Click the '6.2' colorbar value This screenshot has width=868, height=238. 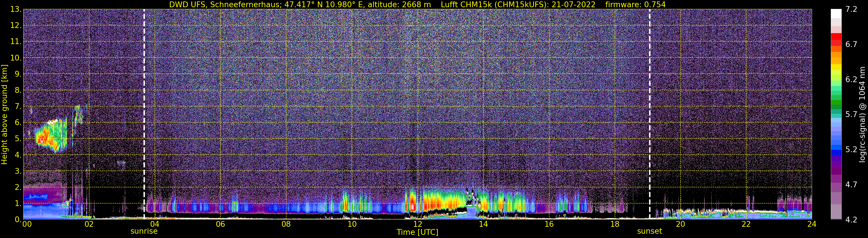click(851, 79)
